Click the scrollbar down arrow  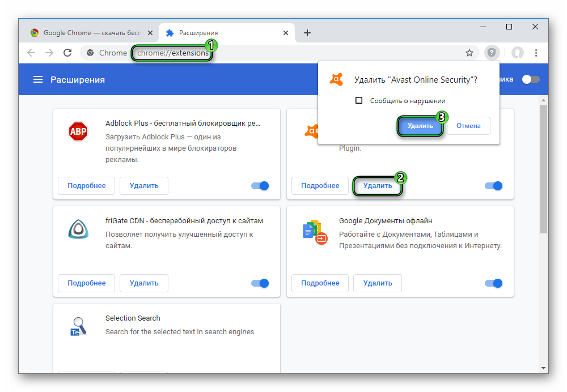[543, 368]
